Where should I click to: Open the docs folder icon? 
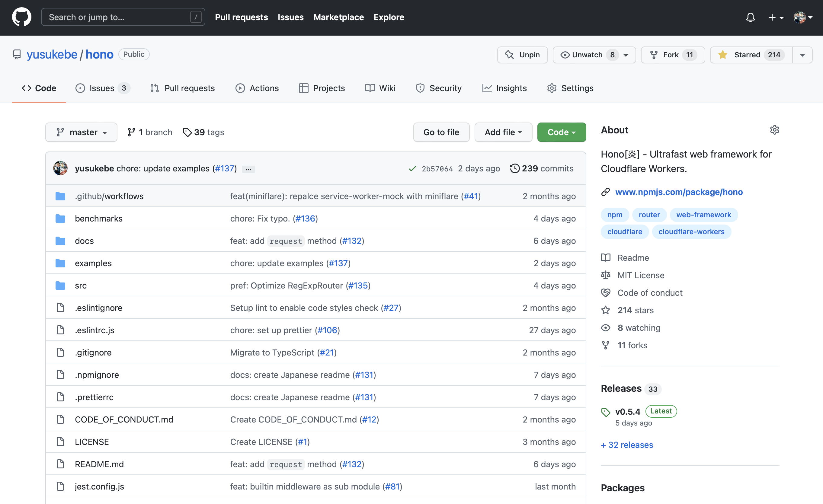pyautogui.click(x=60, y=241)
